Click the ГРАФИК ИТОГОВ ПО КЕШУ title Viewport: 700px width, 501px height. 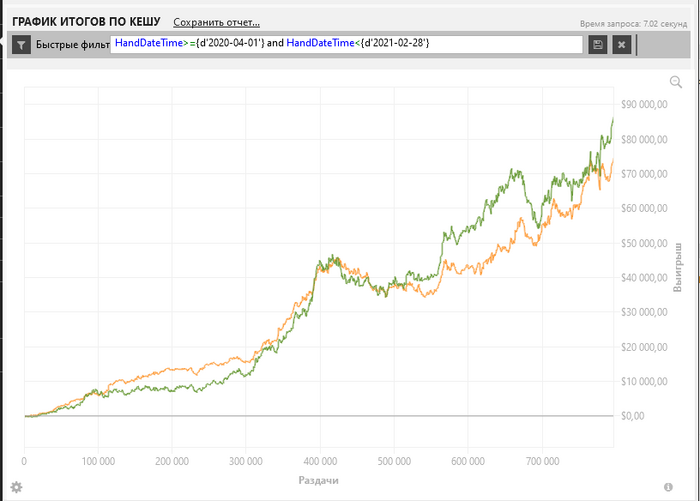tap(86, 22)
